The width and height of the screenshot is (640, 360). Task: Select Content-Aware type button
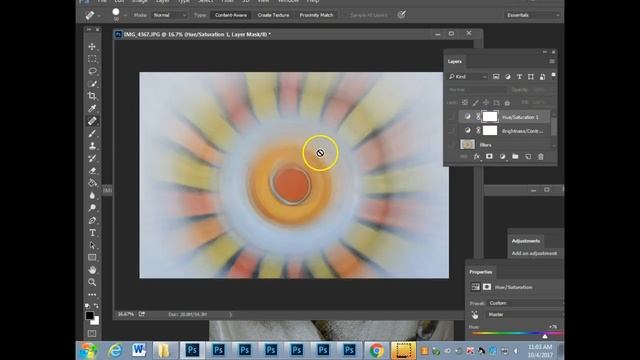231,15
